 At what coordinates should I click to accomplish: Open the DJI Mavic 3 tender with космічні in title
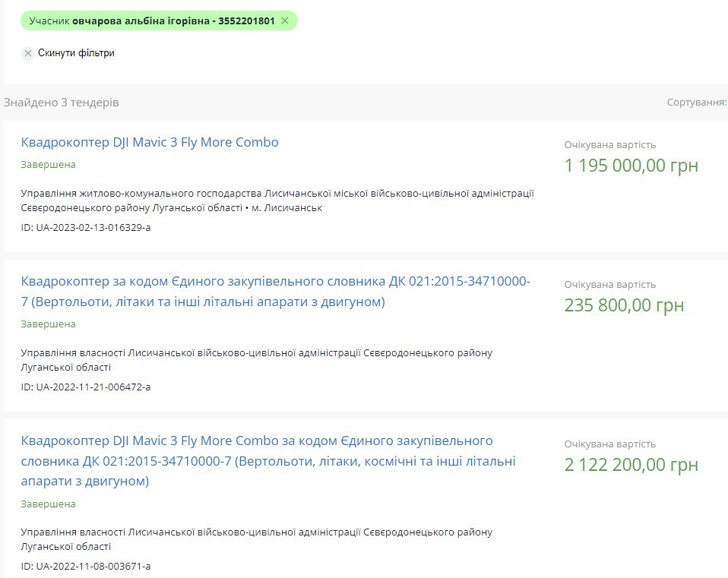pos(268,460)
